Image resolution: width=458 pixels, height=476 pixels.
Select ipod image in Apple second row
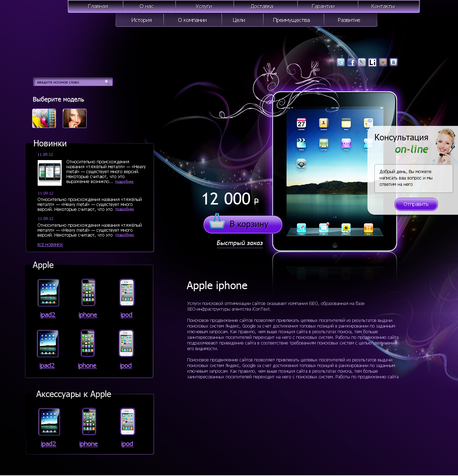point(126,343)
